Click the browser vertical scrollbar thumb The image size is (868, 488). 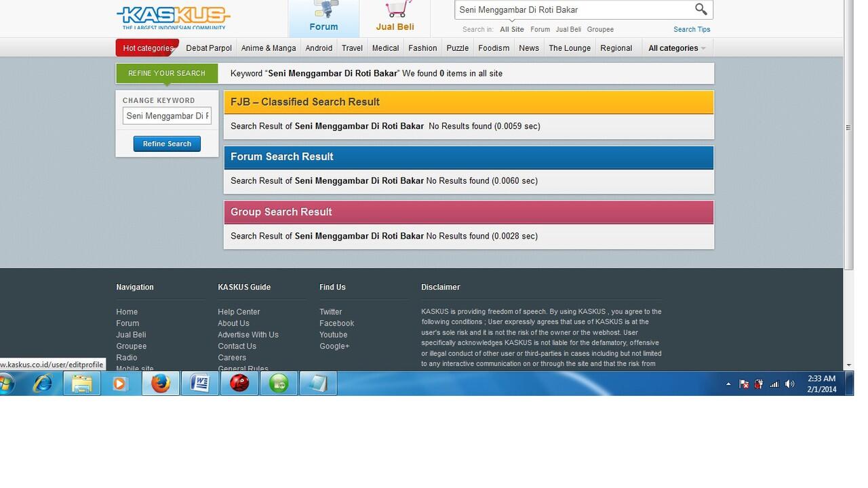(848, 136)
